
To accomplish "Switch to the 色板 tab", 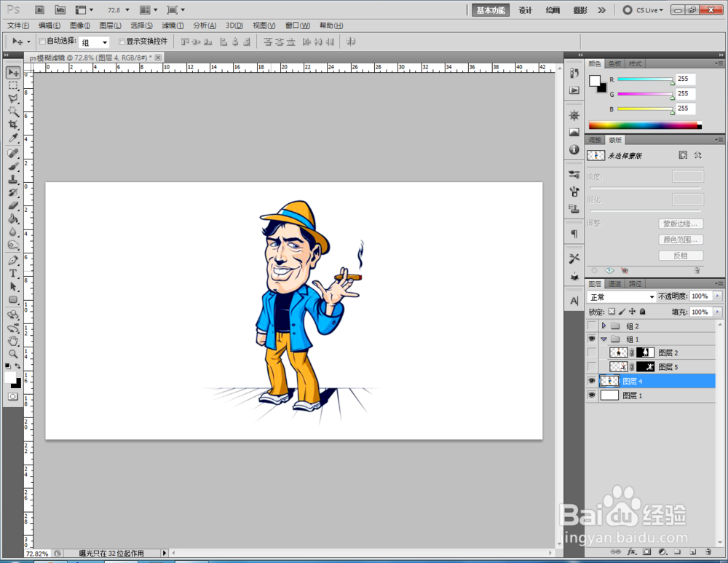I will tap(614, 63).
